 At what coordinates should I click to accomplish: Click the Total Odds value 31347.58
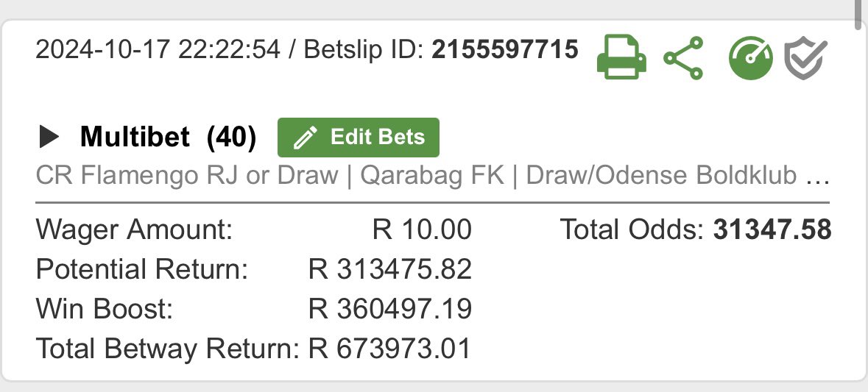click(x=772, y=229)
